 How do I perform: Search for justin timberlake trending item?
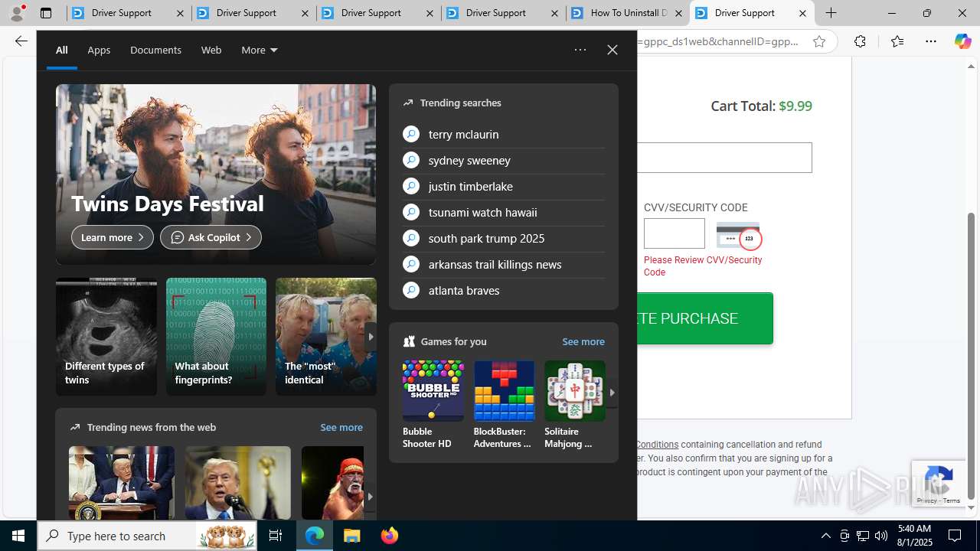tap(504, 186)
